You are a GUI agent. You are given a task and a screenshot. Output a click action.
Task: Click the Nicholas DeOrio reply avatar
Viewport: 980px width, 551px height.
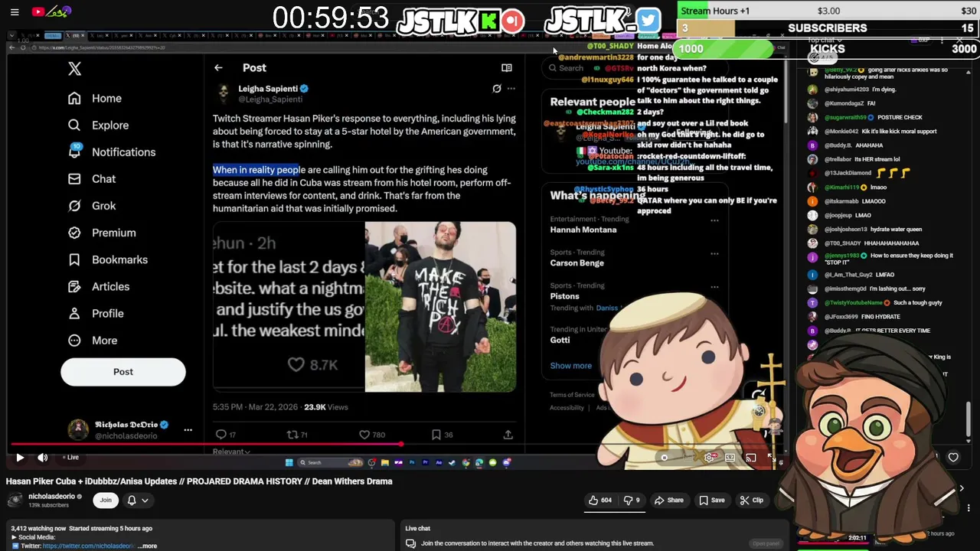click(78, 429)
